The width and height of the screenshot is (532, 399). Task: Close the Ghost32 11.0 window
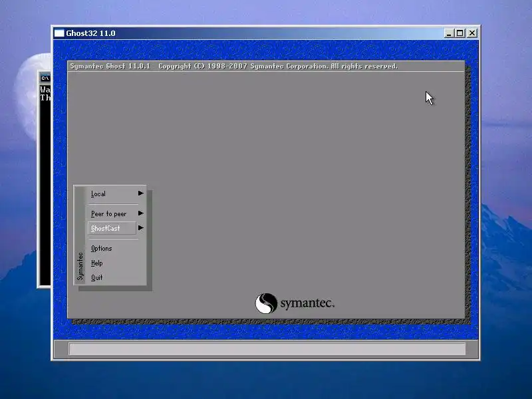click(472, 33)
